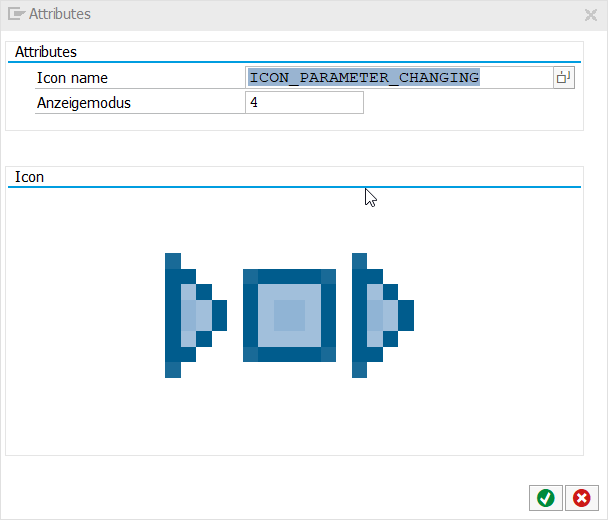608x520 pixels.
Task: Click the 'Attributes' group box heading
Action: [x=46, y=52]
